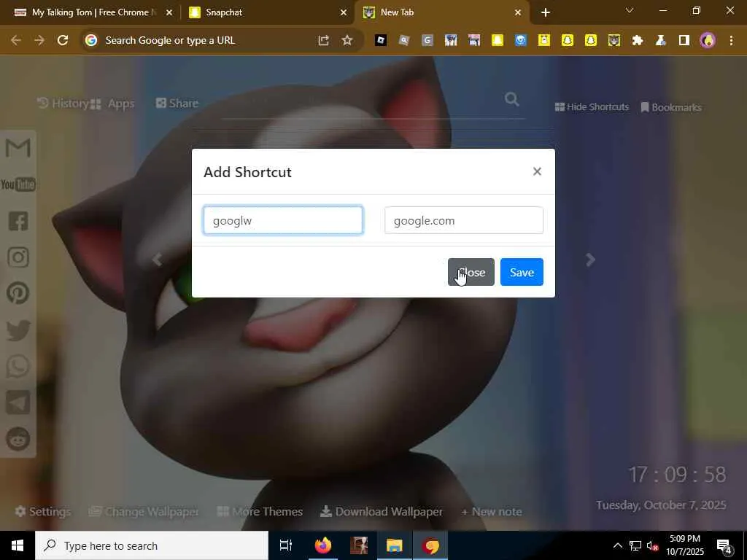
Task: Open the gray G extension icon
Action: pos(427,41)
